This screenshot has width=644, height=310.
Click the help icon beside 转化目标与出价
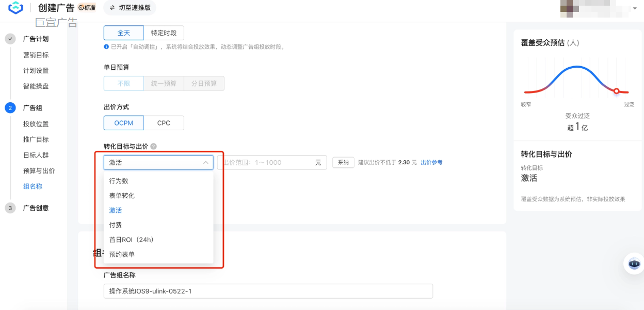click(153, 147)
